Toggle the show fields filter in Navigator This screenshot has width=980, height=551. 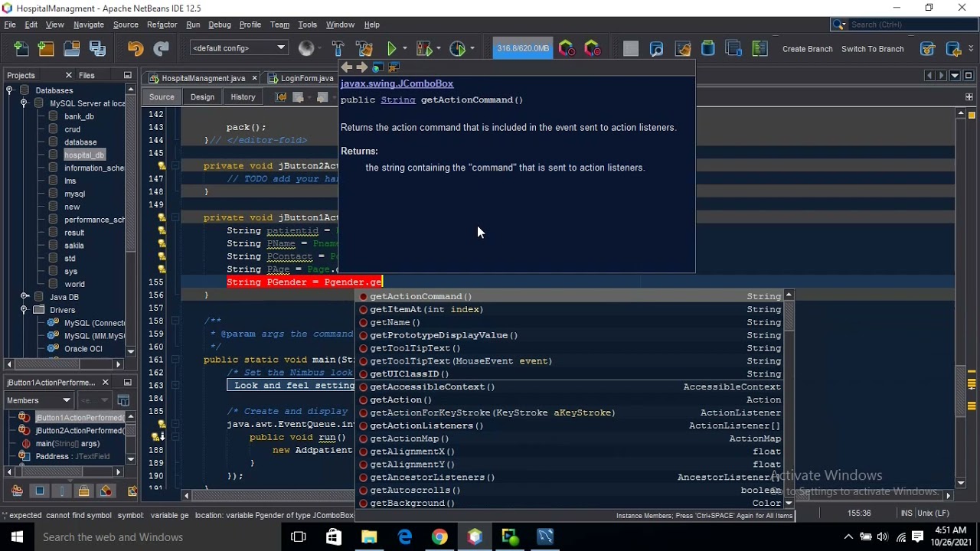40,491
